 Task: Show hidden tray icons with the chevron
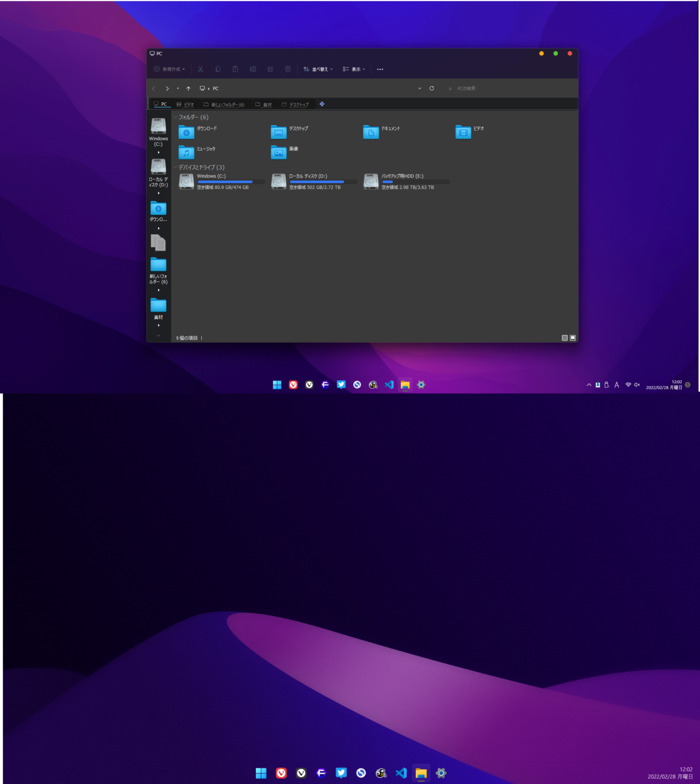(x=589, y=385)
